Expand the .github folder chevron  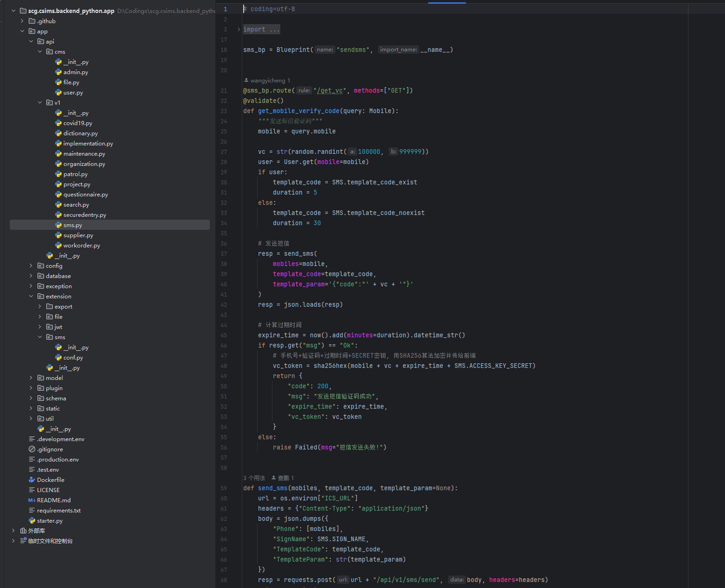22,21
